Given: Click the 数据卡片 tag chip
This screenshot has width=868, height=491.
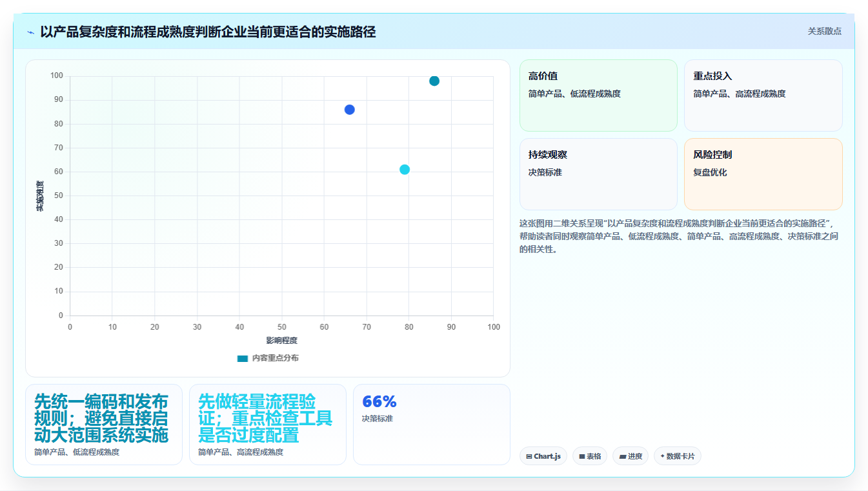Looking at the screenshot, I should click(x=678, y=456).
